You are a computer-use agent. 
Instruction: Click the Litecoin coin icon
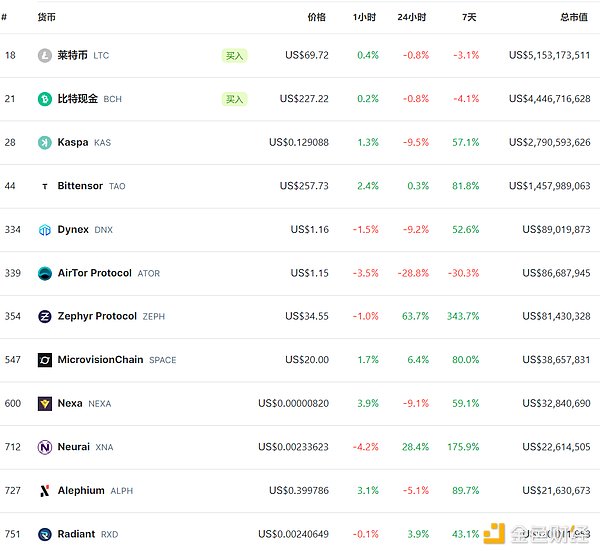point(45,56)
